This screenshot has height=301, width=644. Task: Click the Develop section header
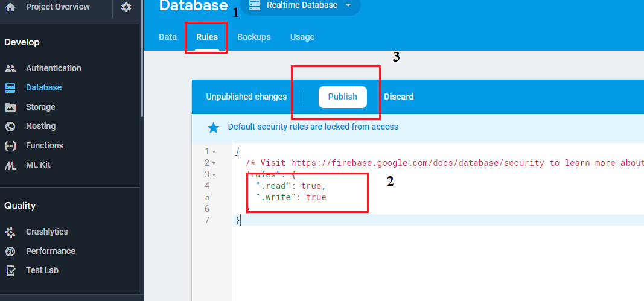(x=22, y=42)
